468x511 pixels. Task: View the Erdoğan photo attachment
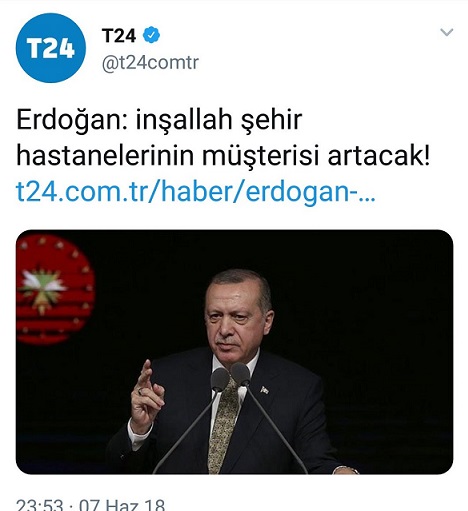(234, 352)
